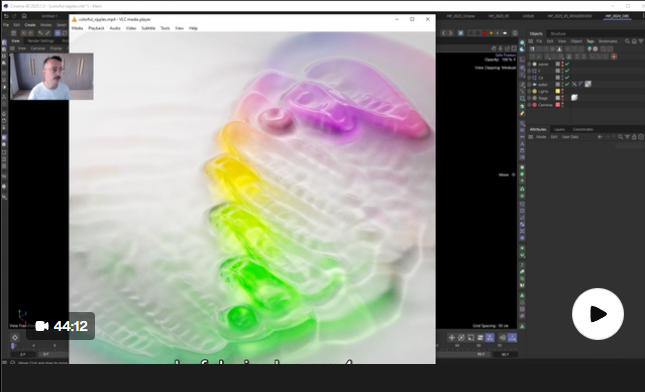The image size is (645, 392).
Task: Click the checkered material tag in object list
Action: point(588,84)
